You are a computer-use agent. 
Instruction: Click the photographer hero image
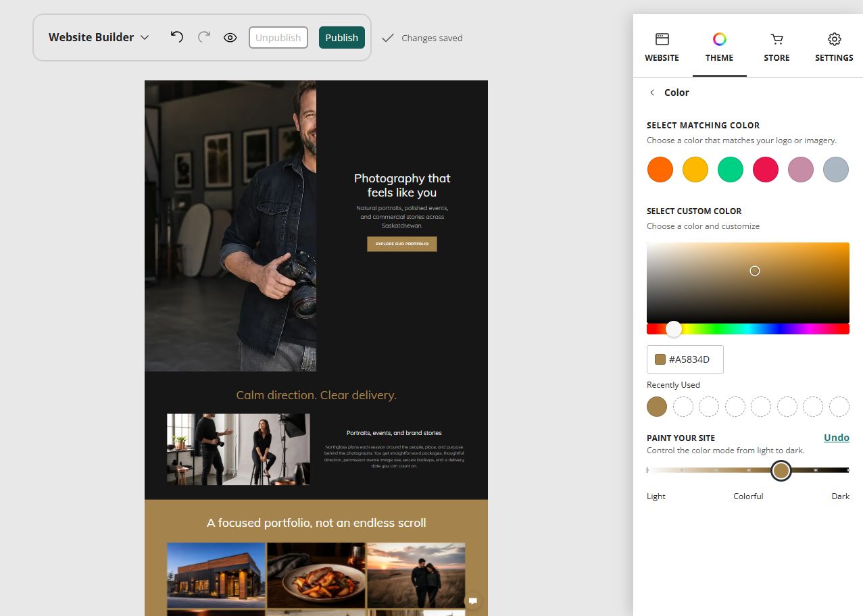pyautogui.click(x=230, y=226)
